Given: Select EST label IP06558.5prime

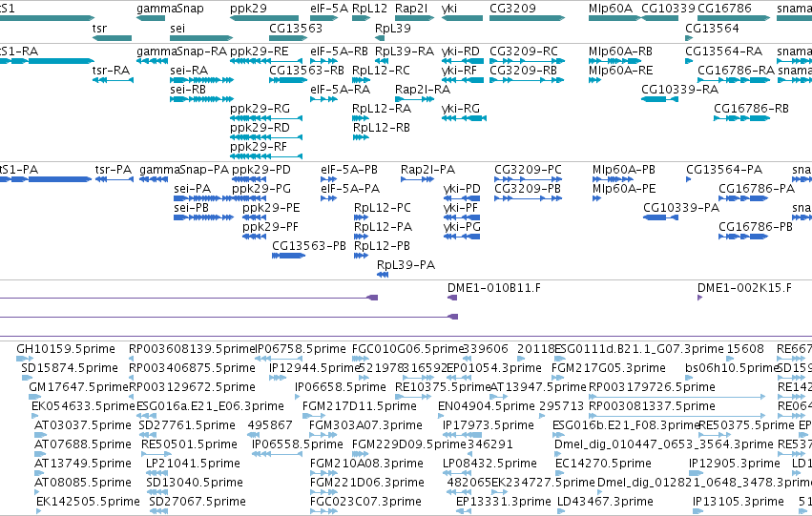Looking at the screenshot, I should click(298, 444).
